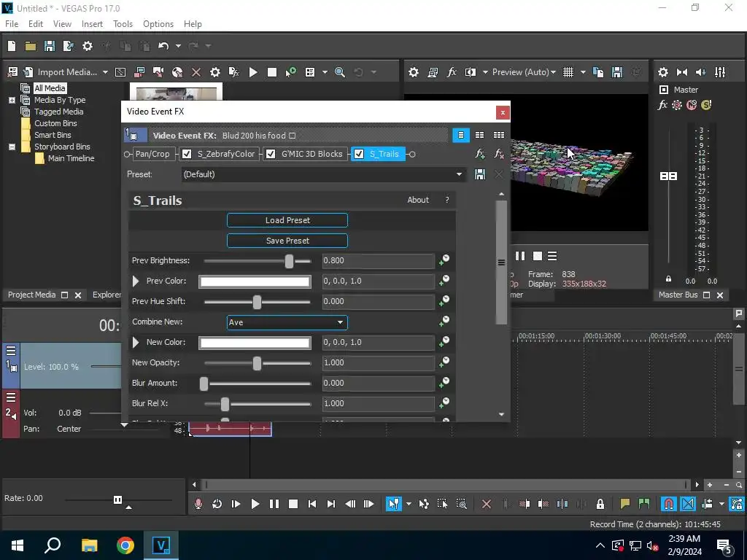
Task: Open the Options menu
Action: tap(158, 24)
